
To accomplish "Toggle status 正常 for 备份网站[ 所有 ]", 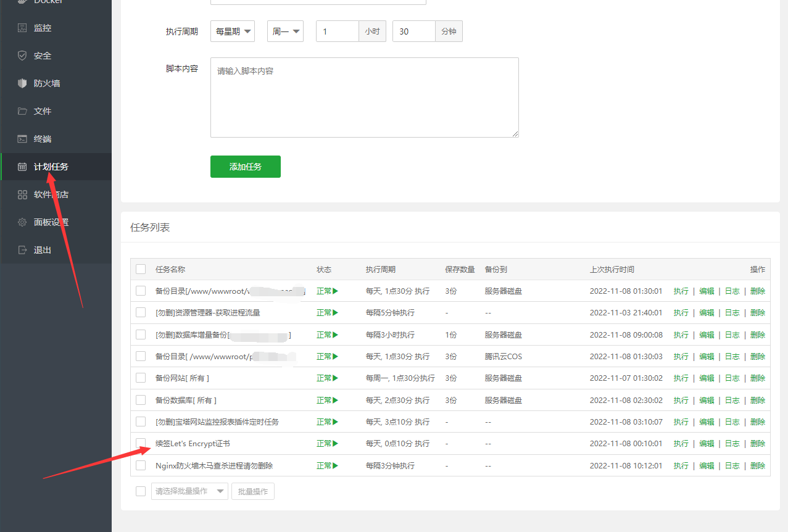I will coord(328,378).
